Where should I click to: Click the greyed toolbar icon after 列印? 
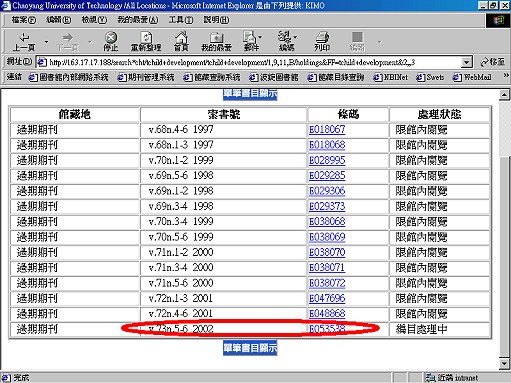(x=357, y=37)
